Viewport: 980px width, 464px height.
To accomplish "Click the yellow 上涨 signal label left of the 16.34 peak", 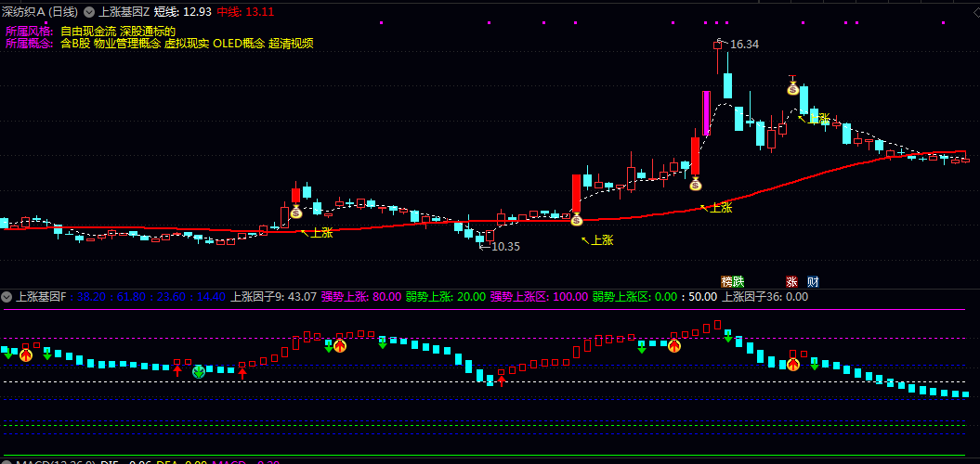I will (603, 240).
